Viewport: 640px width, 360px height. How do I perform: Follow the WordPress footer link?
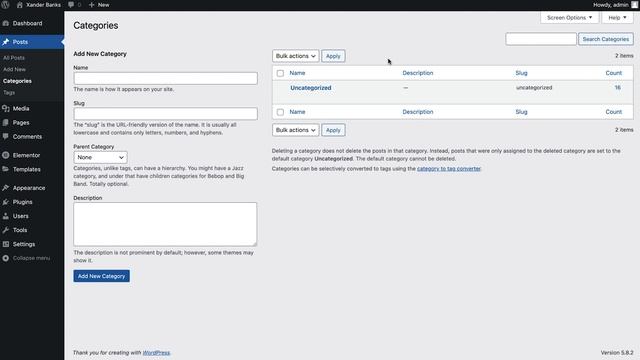(156, 353)
